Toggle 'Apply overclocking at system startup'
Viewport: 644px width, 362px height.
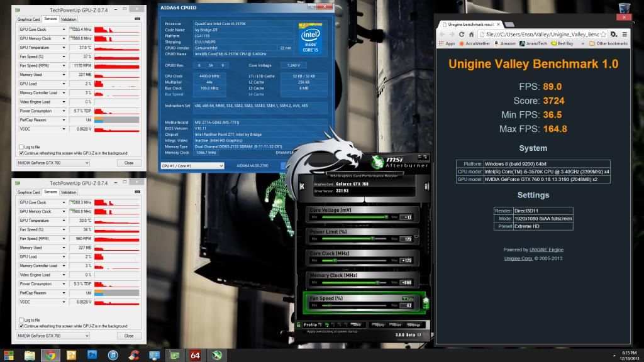332,331
